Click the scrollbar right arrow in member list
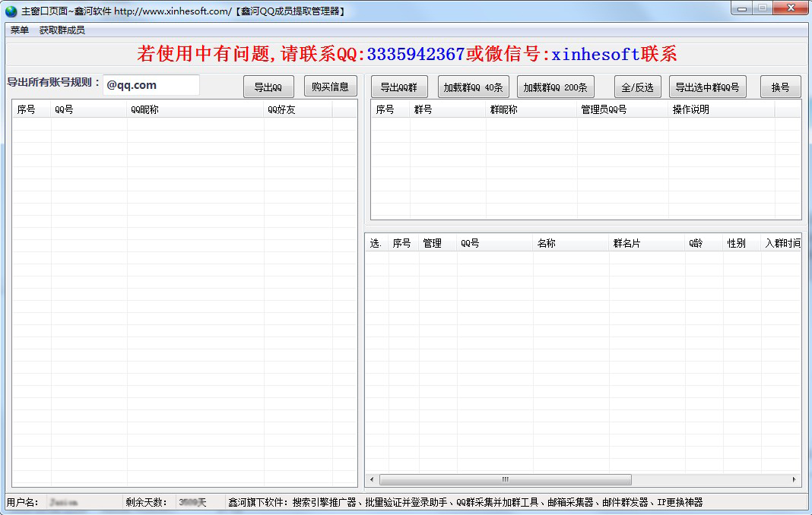The height and width of the screenshot is (515, 812). pos(795,480)
